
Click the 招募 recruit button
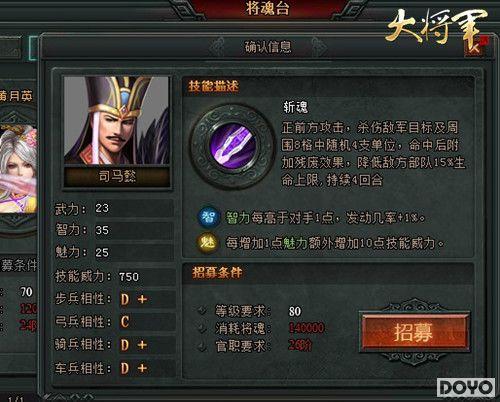click(414, 332)
